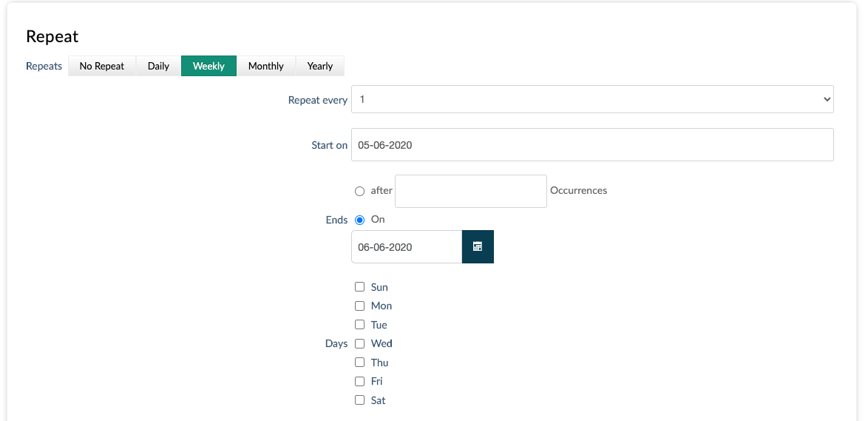Select the 'after' occurrences radio button

pos(360,191)
